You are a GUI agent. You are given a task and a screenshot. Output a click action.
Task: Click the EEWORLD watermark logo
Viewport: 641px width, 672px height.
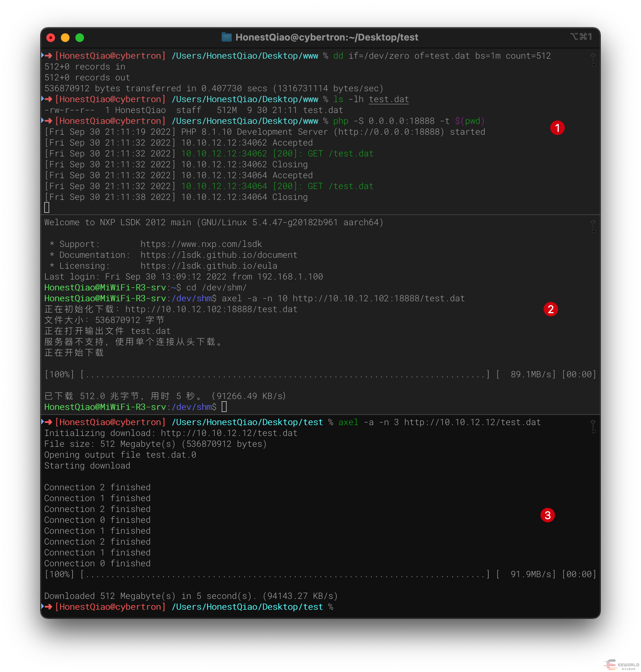621,665
